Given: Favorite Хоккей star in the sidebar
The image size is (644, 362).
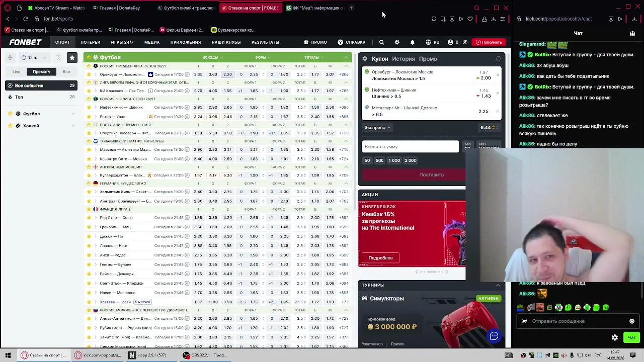Looking at the screenshot, I should point(10,126).
